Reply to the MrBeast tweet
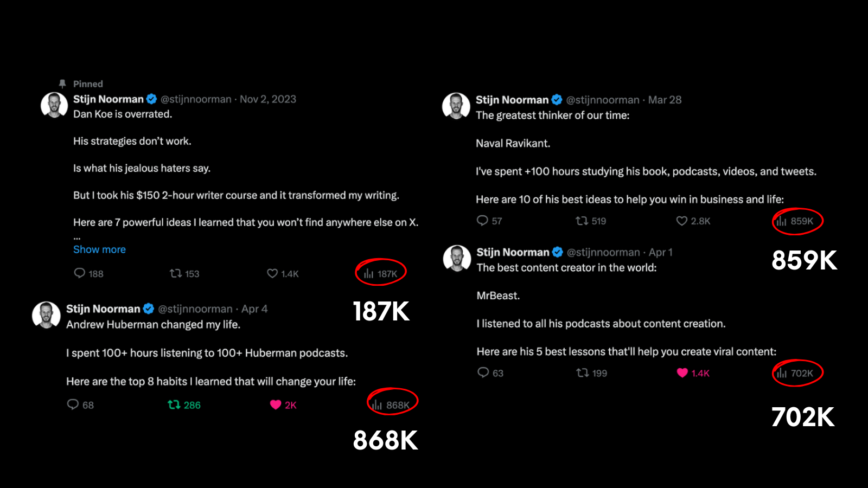This screenshot has height=488, width=868. pyautogui.click(x=483, y=373)
